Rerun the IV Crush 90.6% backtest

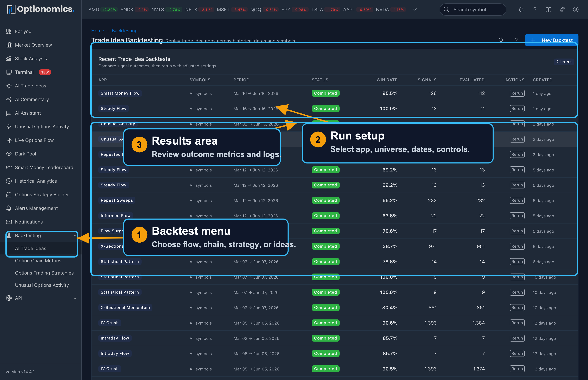click(x=517, y=323)
